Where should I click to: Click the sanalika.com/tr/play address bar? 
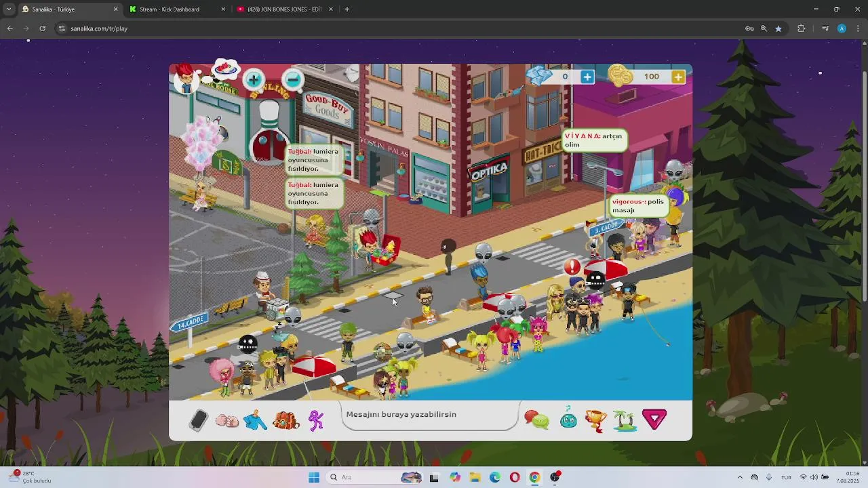coord(400,28)
